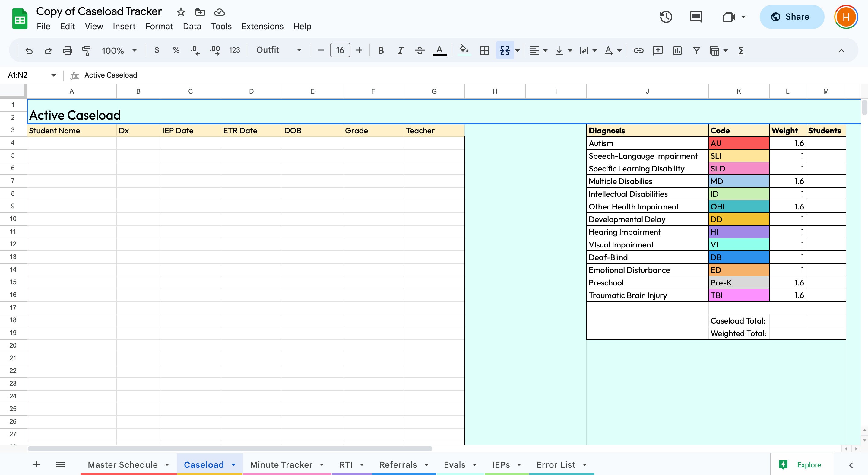Create a filter
The width and height of the screenshot is (868, 475).
tap(696, 51)
